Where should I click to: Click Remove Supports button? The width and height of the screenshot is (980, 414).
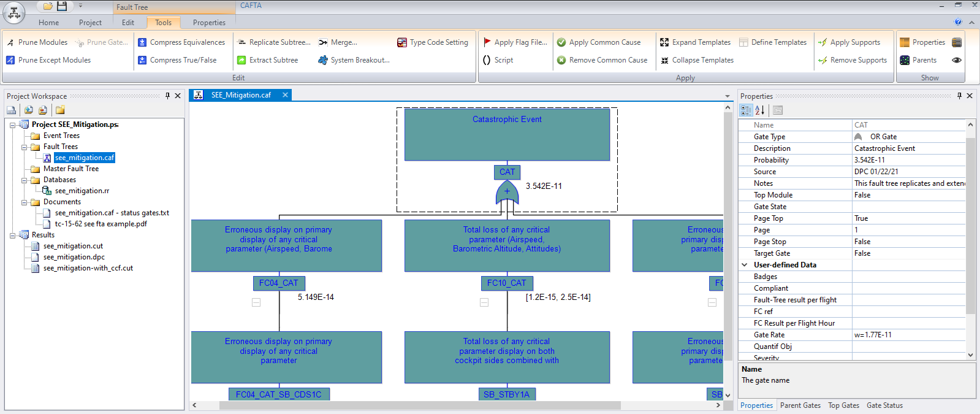click(x=853, y=60)
